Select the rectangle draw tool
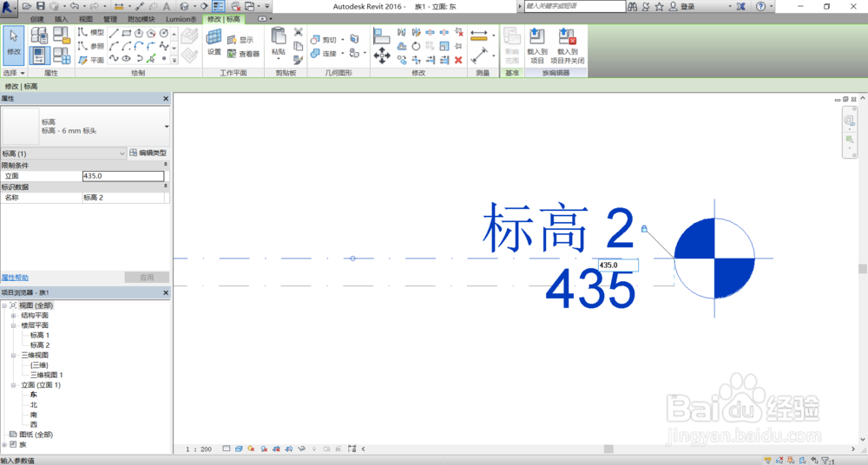The height and width of the screenshot is (465, 868). (126, 33)
